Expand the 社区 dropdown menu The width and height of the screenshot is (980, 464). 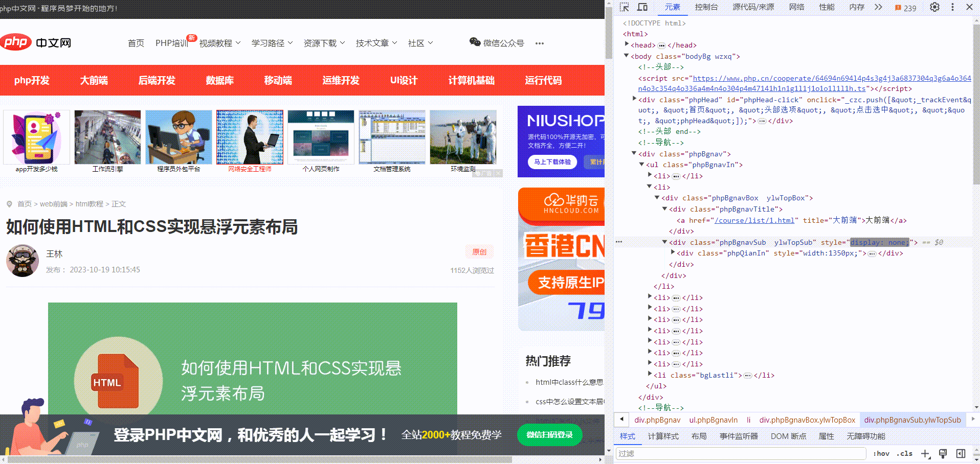coord(420,43)
